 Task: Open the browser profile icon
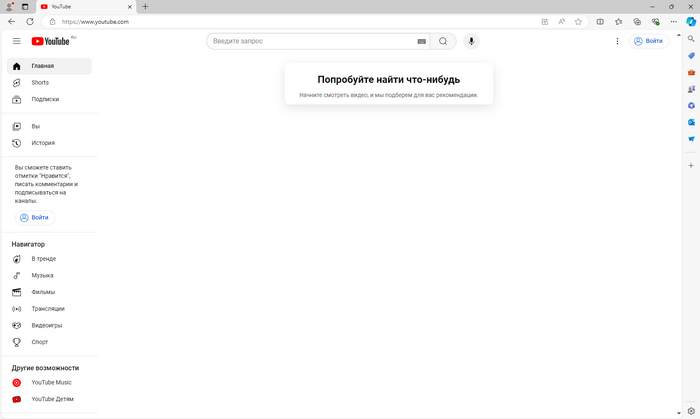tap(9, 7)
